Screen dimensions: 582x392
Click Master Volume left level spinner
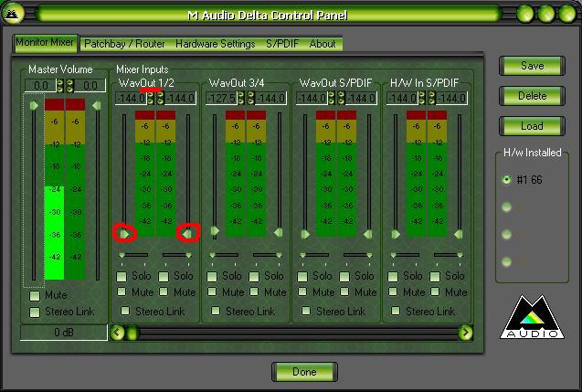coord(59,86)
